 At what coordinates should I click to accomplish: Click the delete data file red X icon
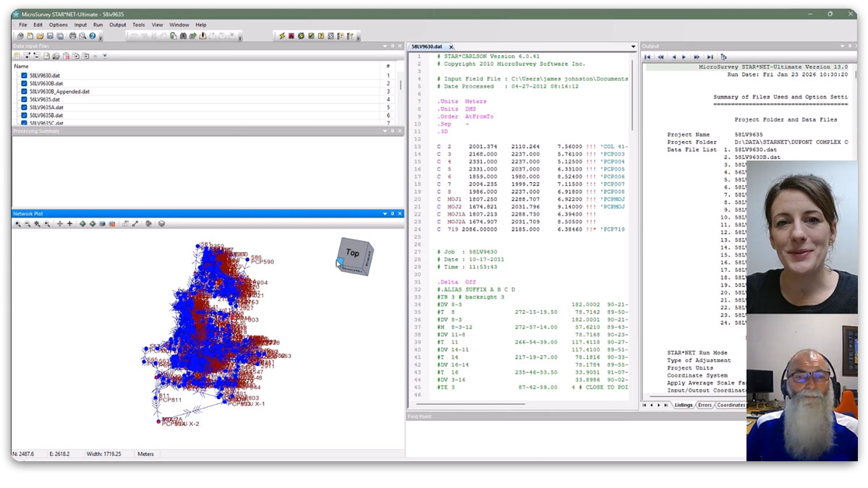66,56
